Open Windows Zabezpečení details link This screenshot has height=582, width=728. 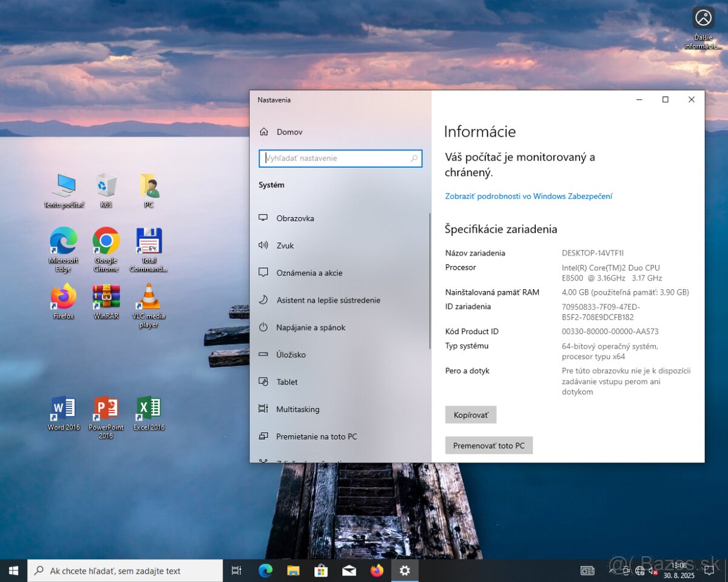(528, 196)
